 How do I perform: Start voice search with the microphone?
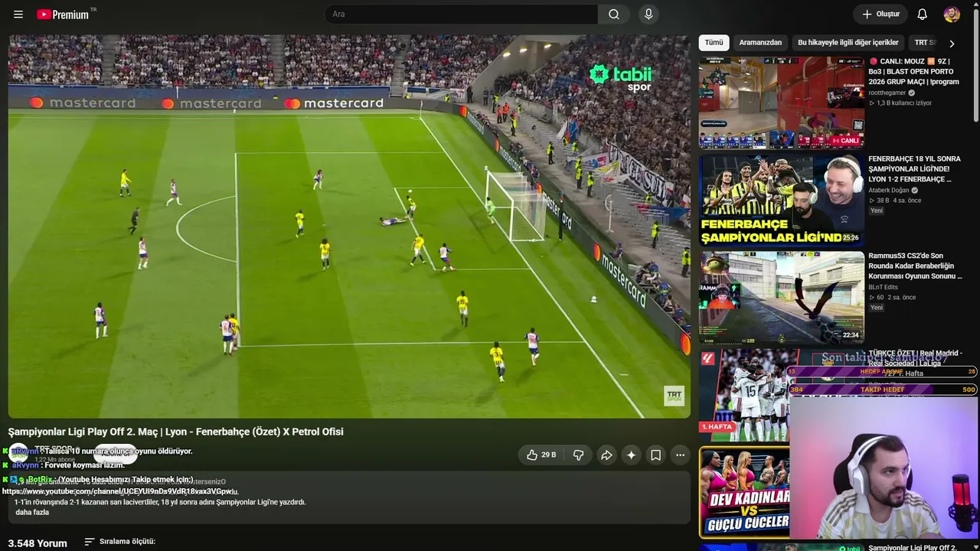tap(648, 15)
